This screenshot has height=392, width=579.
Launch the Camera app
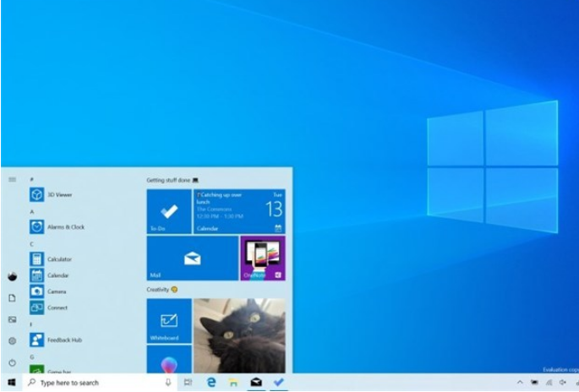pyautogui.click(x=48, y=291)
